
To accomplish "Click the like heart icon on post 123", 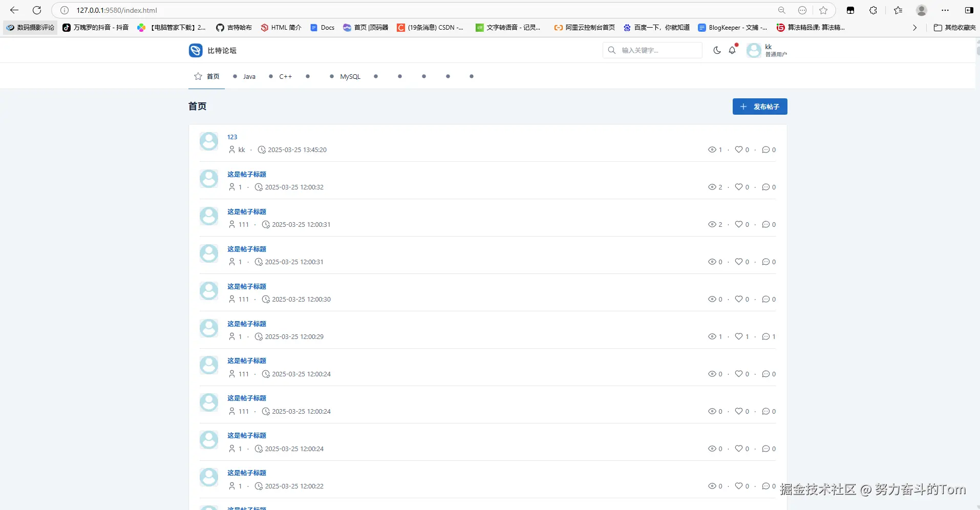I will [x=739, y=150].
